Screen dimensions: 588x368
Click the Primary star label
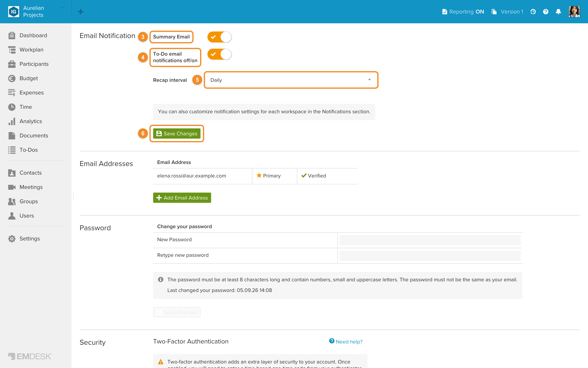tap(268, 176)
